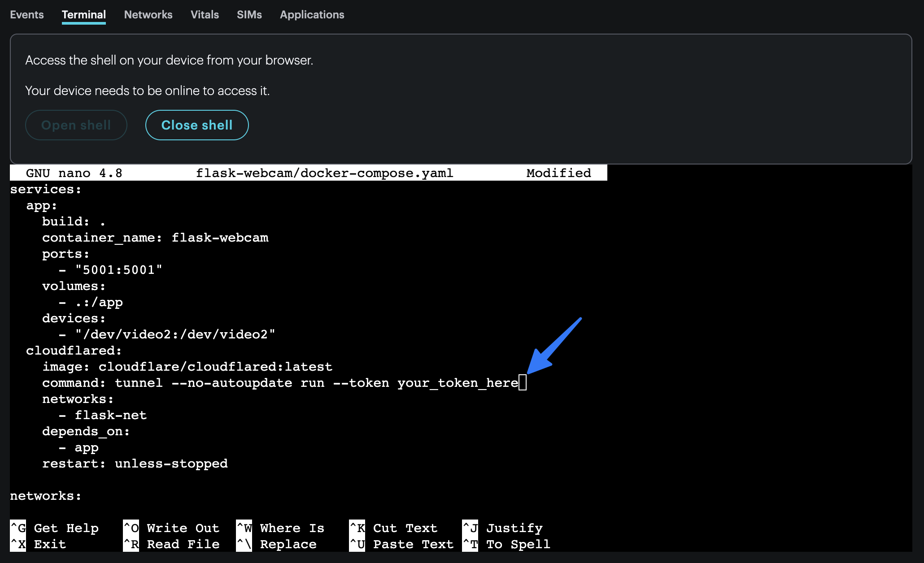Screen dimensions: 924x563
Task: Switch to the Applications tab
Action: (312, 15)
